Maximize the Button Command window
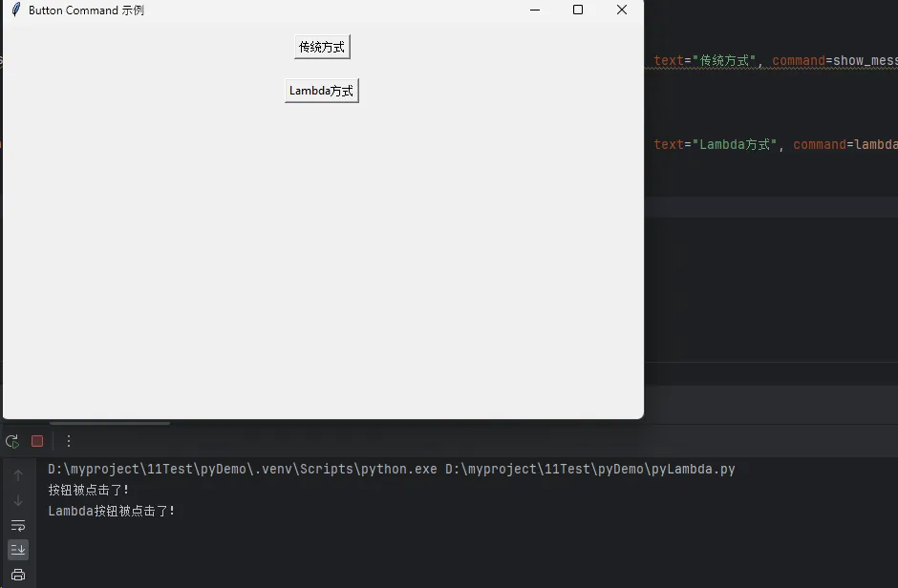The image size is (898, 588). [578, 10]
